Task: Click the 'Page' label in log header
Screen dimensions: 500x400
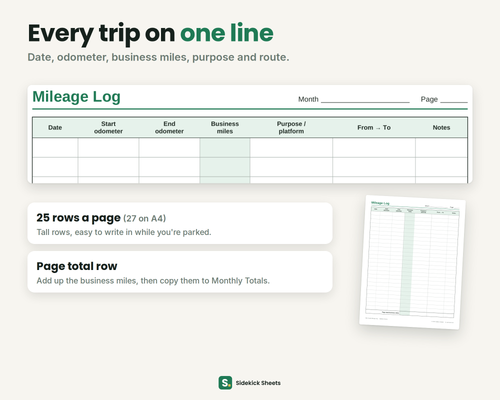Action: (x=429, y=99)
